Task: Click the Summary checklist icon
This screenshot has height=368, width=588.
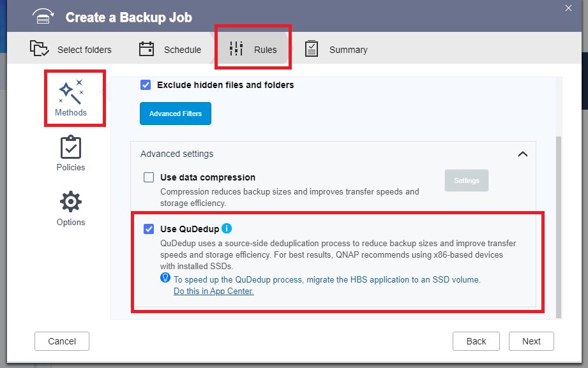Action: [312, 48]
